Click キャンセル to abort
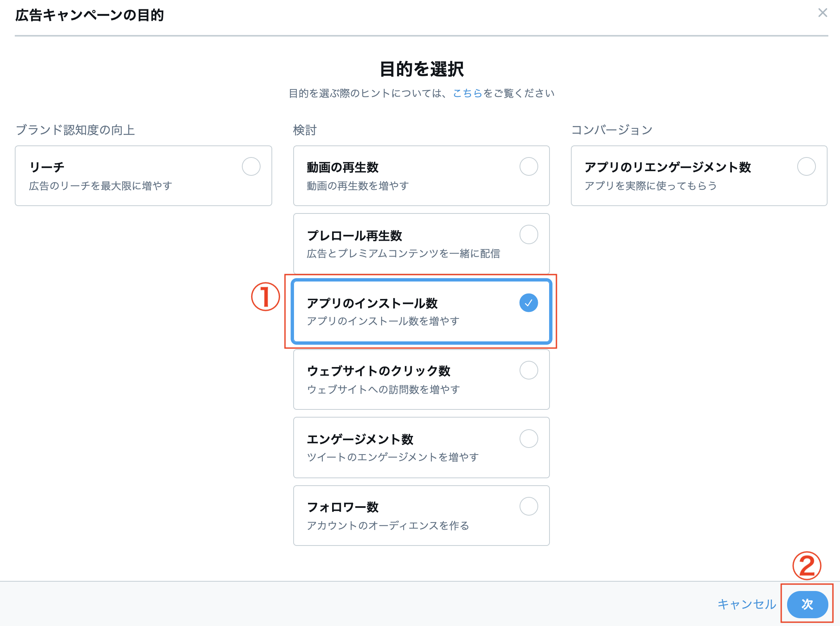 point(746,605)
